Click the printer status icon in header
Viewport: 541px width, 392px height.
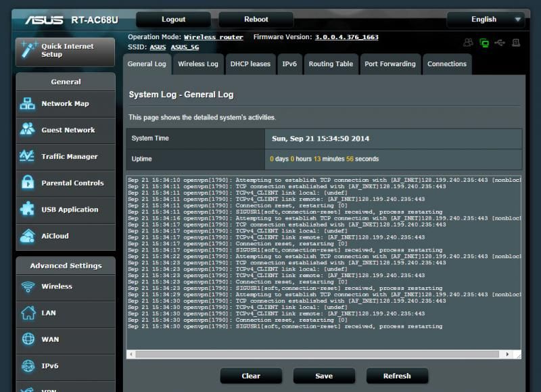tap(516, 43)
